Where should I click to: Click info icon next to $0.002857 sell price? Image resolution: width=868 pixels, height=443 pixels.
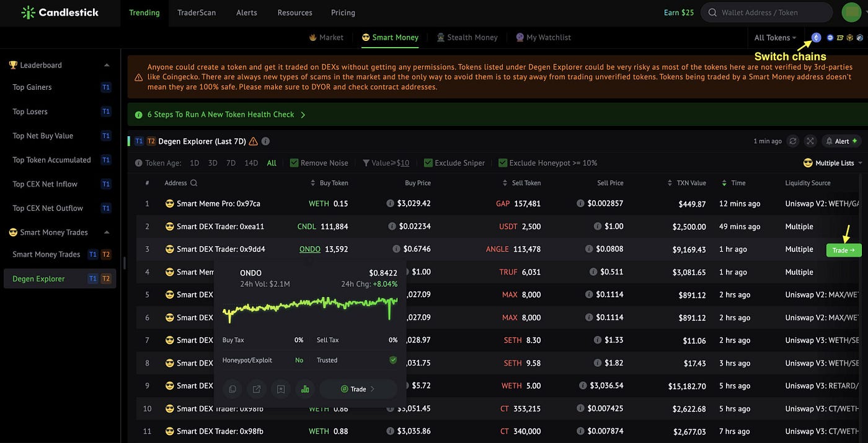[x=580, y=203]
